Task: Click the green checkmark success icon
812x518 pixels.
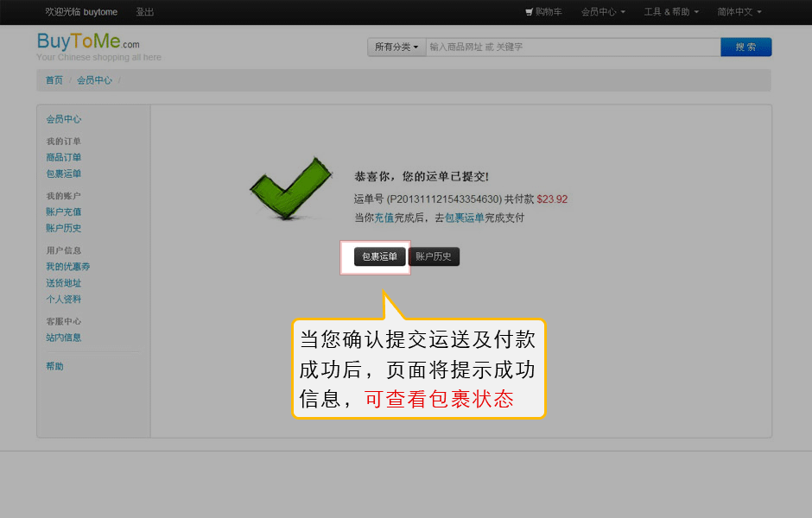Action: (x=290, y=189)
